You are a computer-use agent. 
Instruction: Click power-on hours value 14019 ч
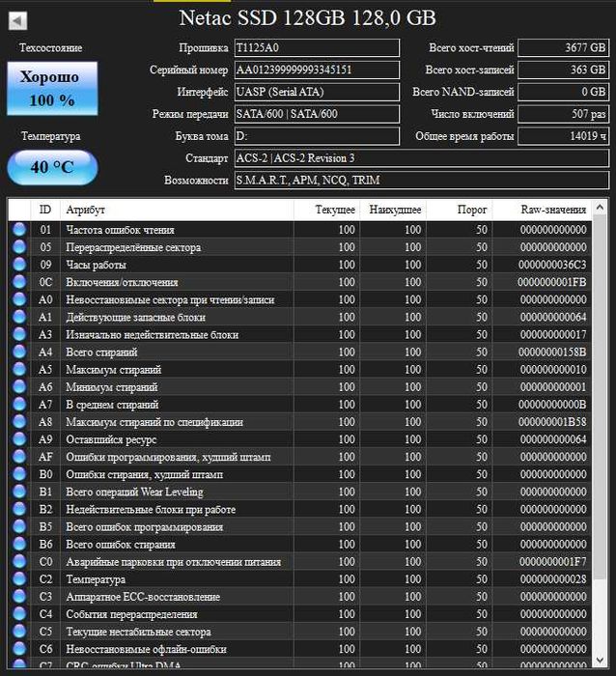[x=563, y=136]
